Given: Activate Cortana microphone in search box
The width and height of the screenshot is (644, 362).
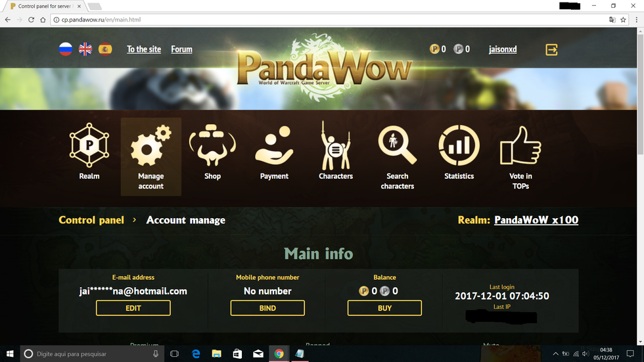Looking at the screenshot, I should coord(156,353).
